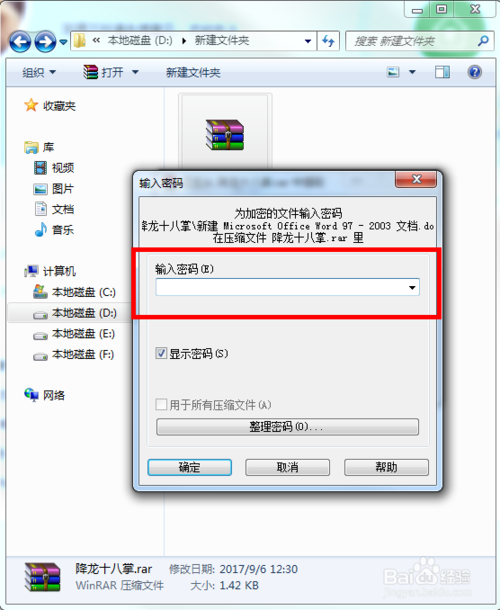Click the disabled 用于所有压缩文件 checkbox
500x610 pixels.
161,405
